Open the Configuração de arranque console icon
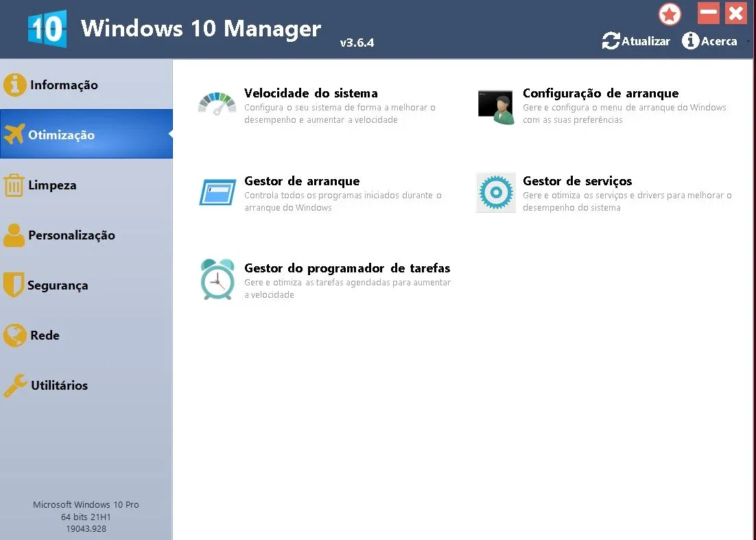The height and width of the screenshot is (540, 756). (495, 106)
